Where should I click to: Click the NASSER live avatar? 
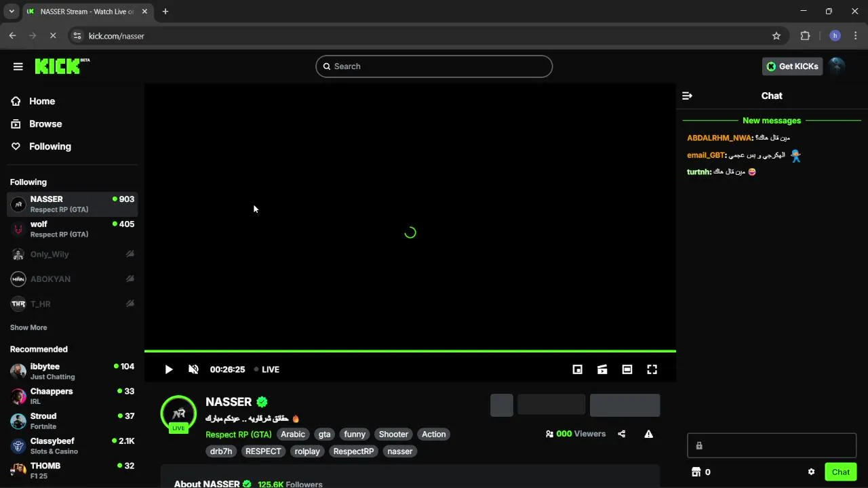179,414
